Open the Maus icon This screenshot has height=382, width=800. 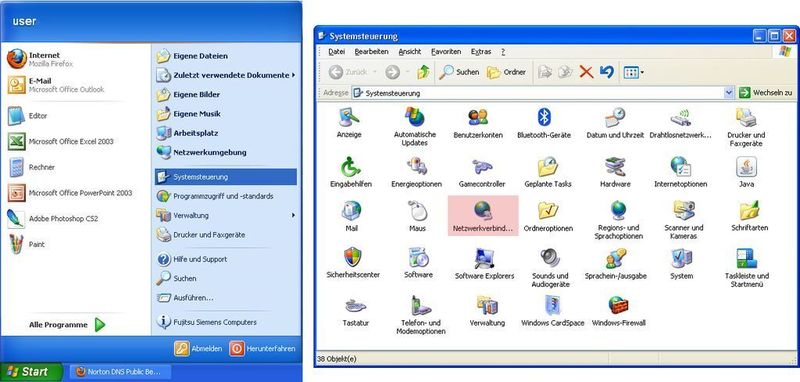coord(417,216)
